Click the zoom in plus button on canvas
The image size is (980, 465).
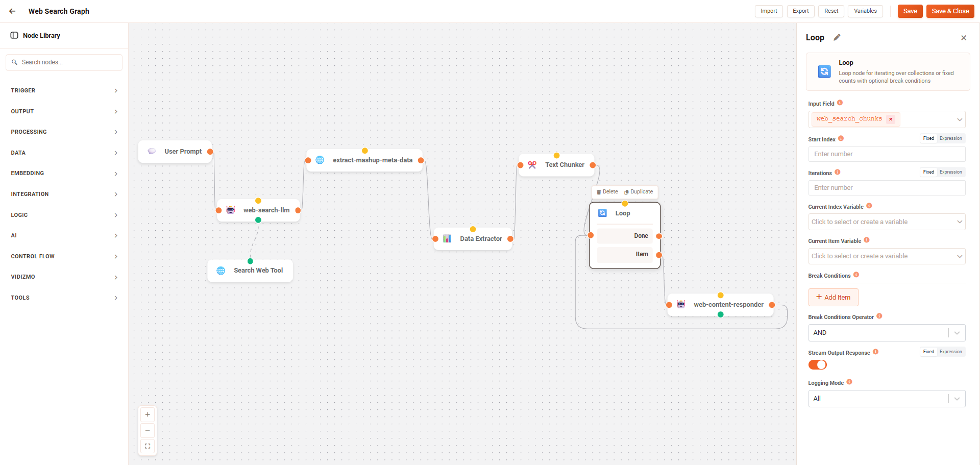point(148,414)
